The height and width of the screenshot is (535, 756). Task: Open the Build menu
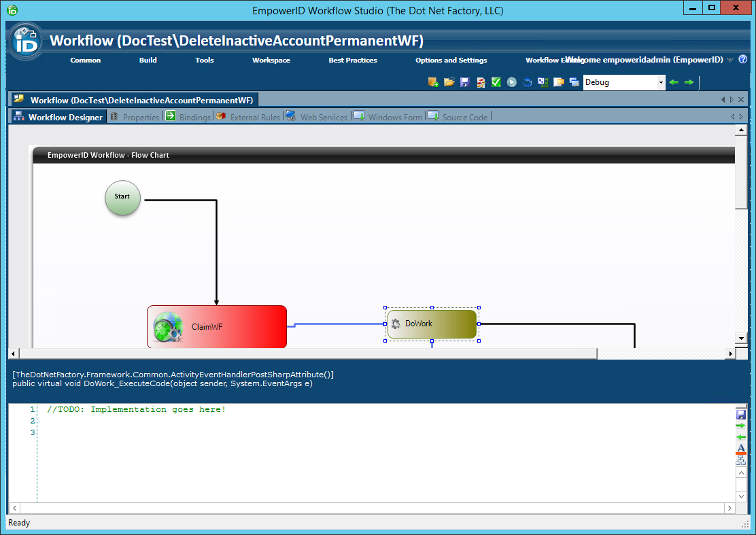[148, 60]
